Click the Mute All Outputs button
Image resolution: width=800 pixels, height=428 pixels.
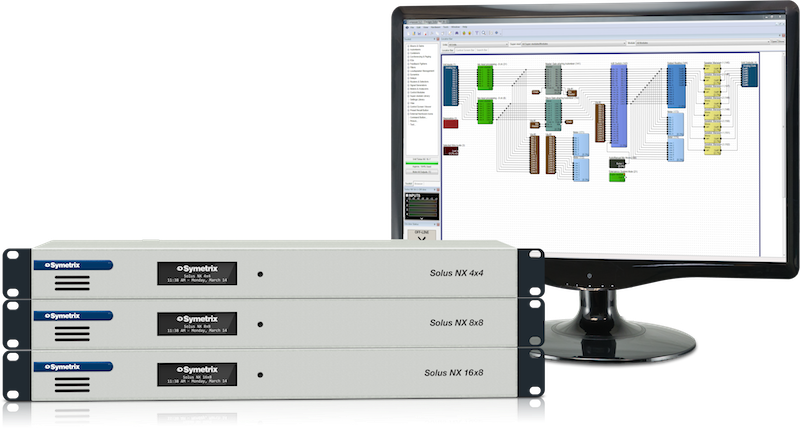tap(422, 172)
